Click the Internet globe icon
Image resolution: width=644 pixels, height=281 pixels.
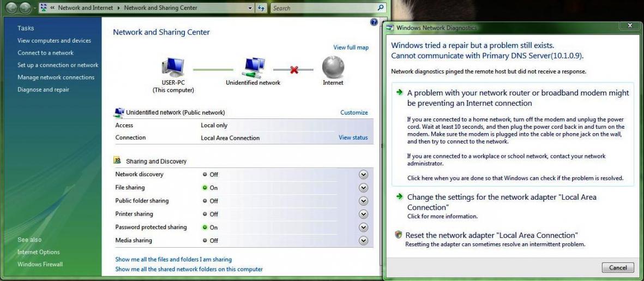[x=333, y=67]
